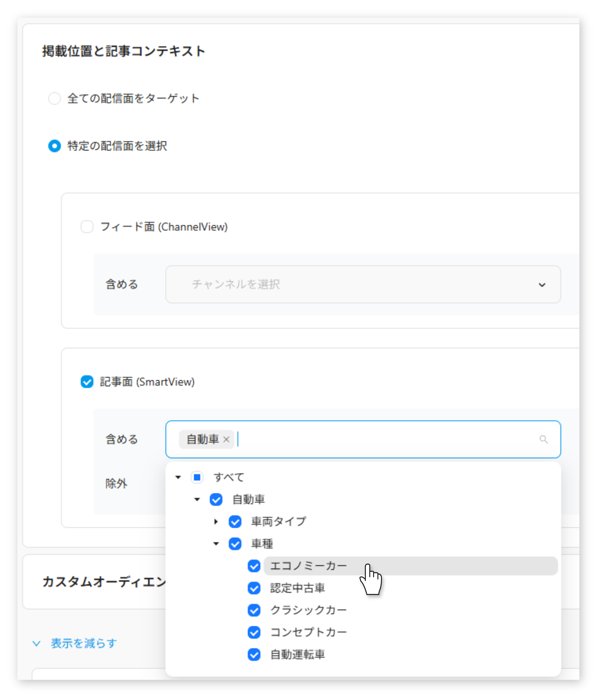The height and width of the screenshot is (700, 600).
Task: Select the エコノミーカー label row
Action: [x=410, y=566]
